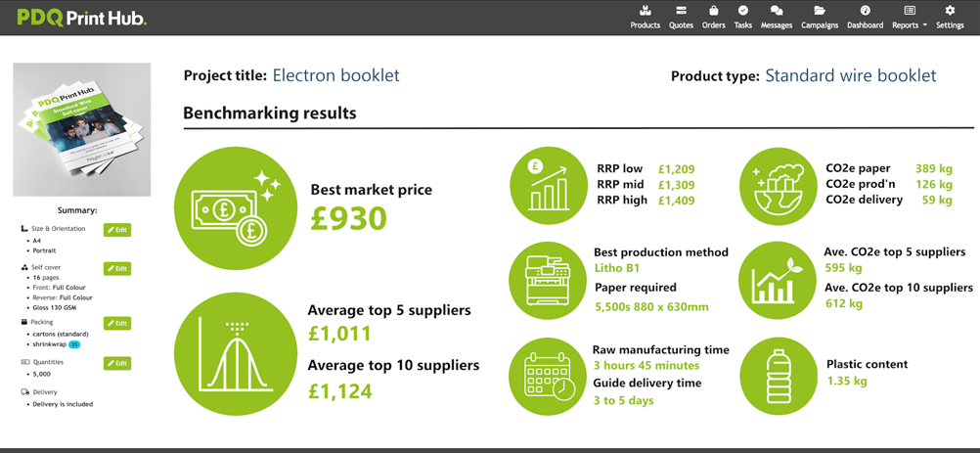Click the 3 to 5 days delivery value

point(623,400)
